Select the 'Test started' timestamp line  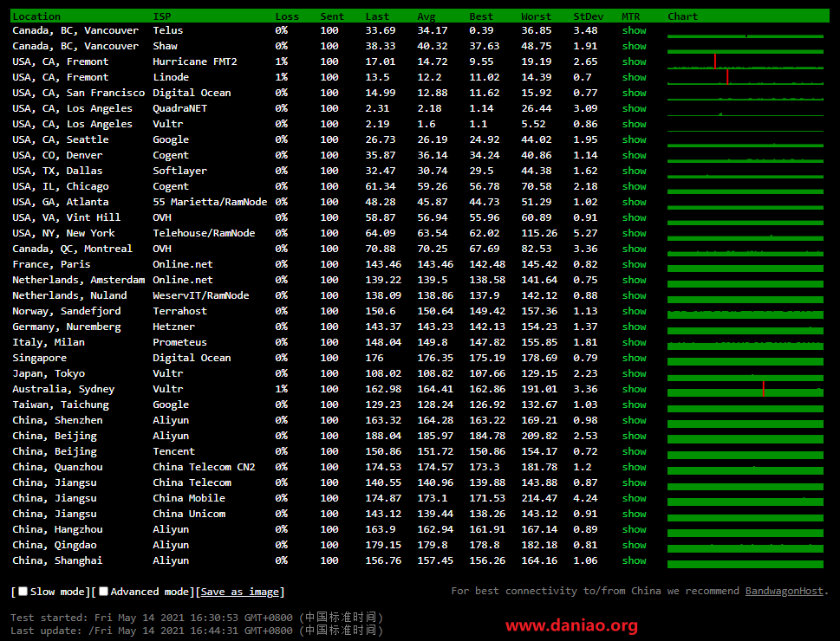pyautogui.click(x=197, y=618)
